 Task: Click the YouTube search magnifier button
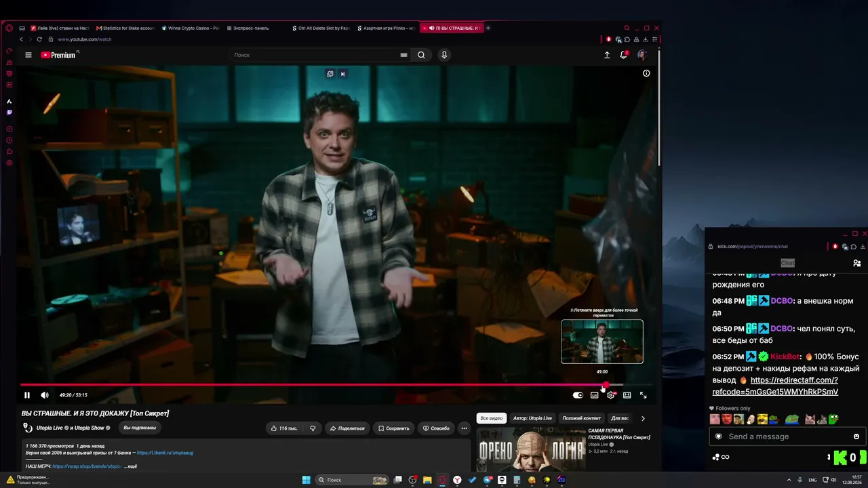421,55
